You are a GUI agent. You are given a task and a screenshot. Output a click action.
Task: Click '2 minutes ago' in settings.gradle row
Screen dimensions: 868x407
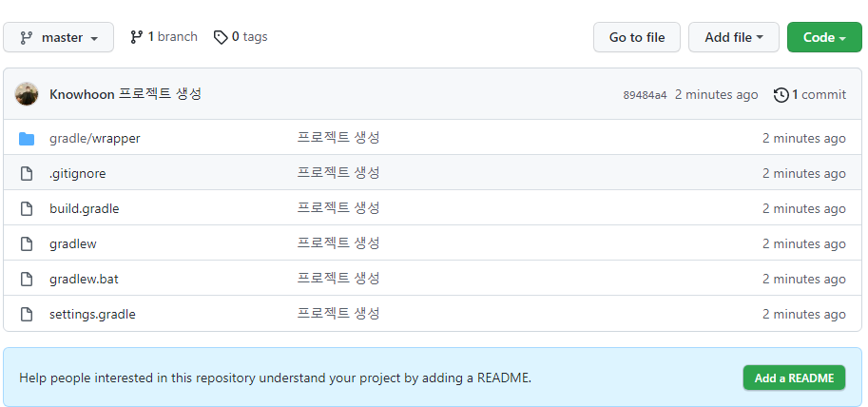tap(803, 315)
